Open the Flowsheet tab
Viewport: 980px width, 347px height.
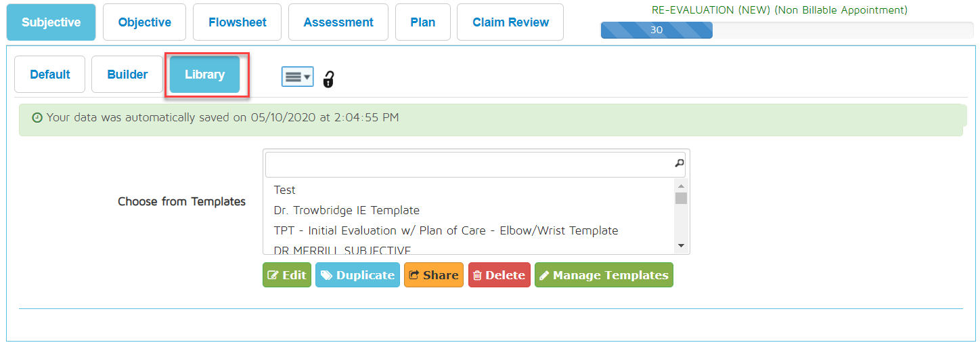pos(237,22)
